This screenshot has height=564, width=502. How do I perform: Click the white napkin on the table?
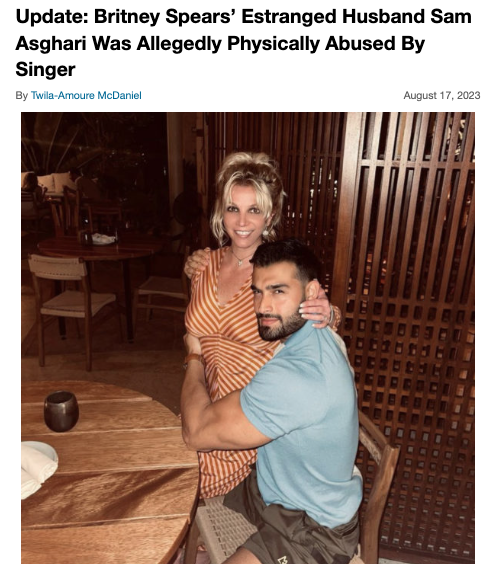pyautogui.click(x=38, y=468)
